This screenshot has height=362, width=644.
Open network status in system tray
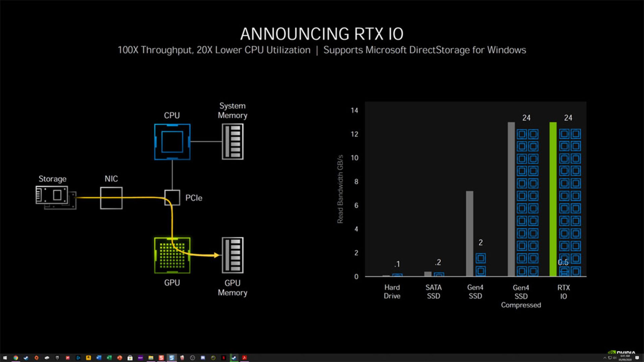(610, 358)
